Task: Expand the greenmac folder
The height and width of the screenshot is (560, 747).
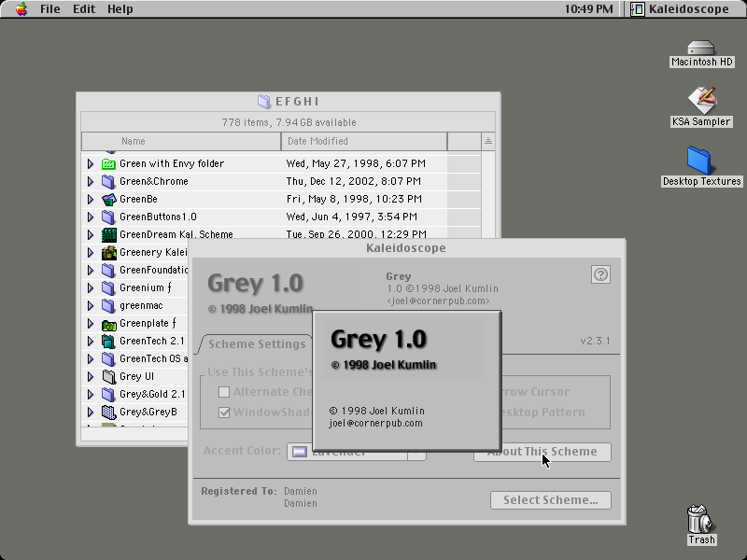Action: 91,306
